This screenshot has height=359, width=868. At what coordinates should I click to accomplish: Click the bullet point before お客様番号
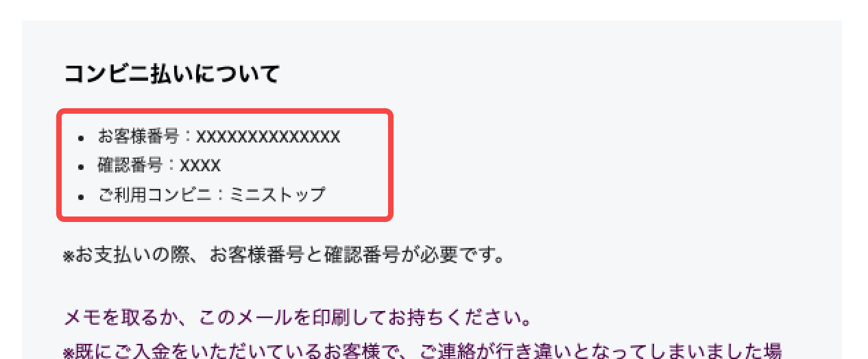(x=82, y=138)
